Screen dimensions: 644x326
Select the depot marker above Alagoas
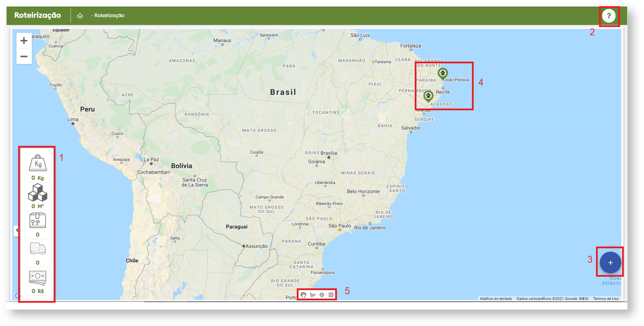click(x=428, y=96)
